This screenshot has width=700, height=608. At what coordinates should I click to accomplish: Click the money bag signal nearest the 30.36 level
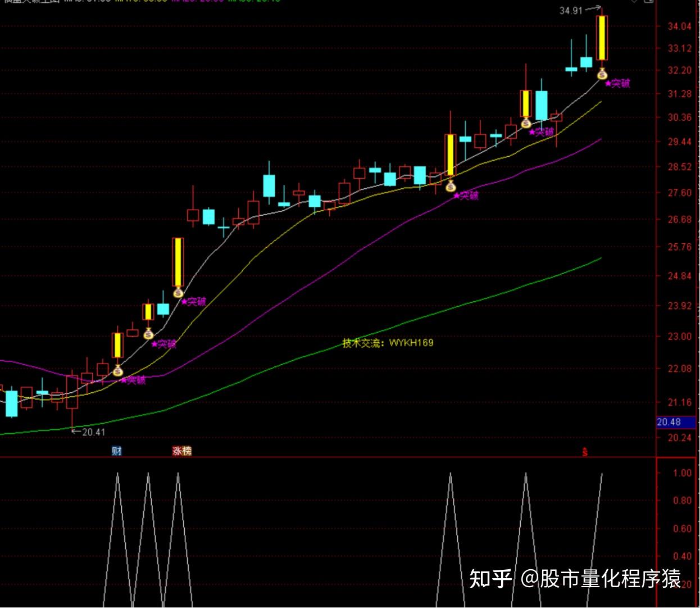coord(526,122)
